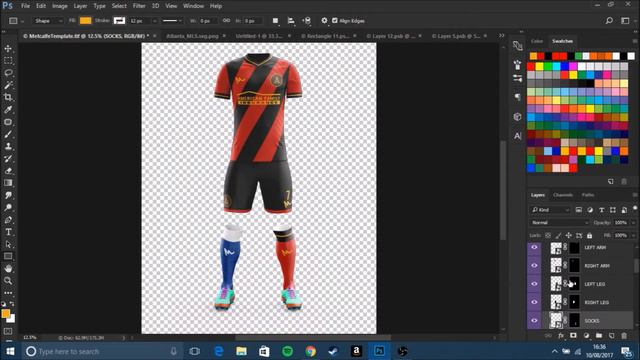Select the Clone Stamp tool

(x=8, y=146)
